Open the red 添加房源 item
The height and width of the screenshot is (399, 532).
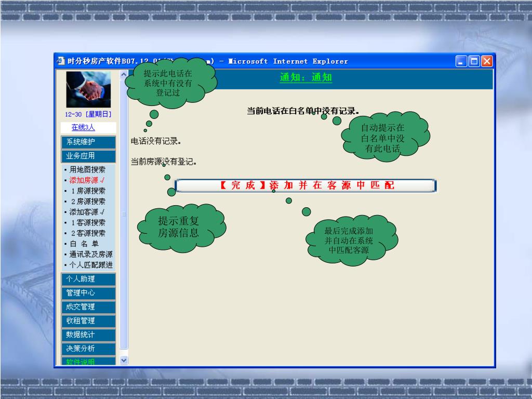[87, 180]
